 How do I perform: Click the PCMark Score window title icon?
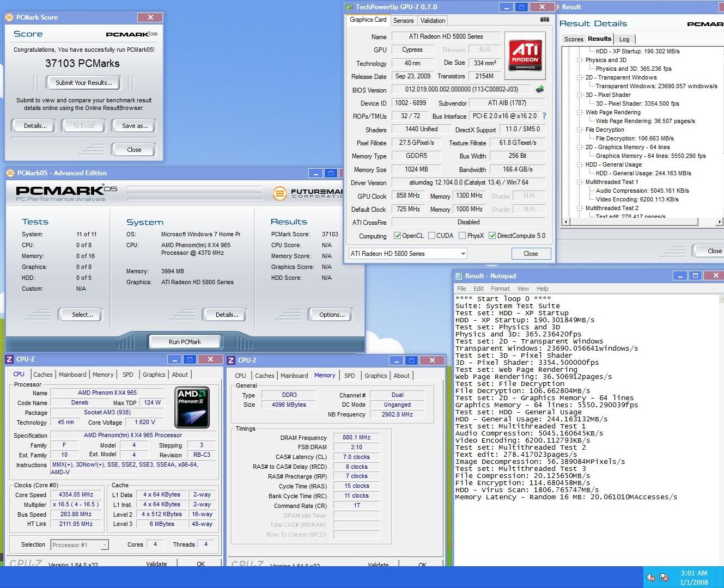[10, 17]
